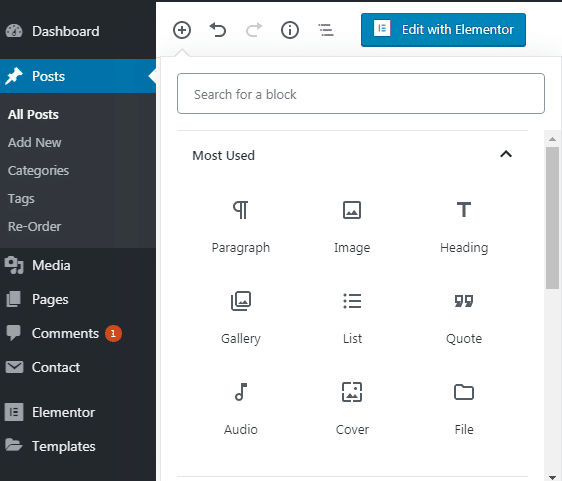The image size is (562, 481).
Task: Insert a Paragraph block
Action: point(241,227)
